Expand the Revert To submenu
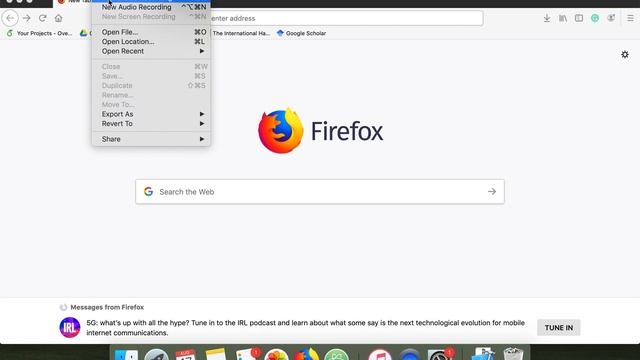The image size is (640, 360). click(x=151, y=124)
